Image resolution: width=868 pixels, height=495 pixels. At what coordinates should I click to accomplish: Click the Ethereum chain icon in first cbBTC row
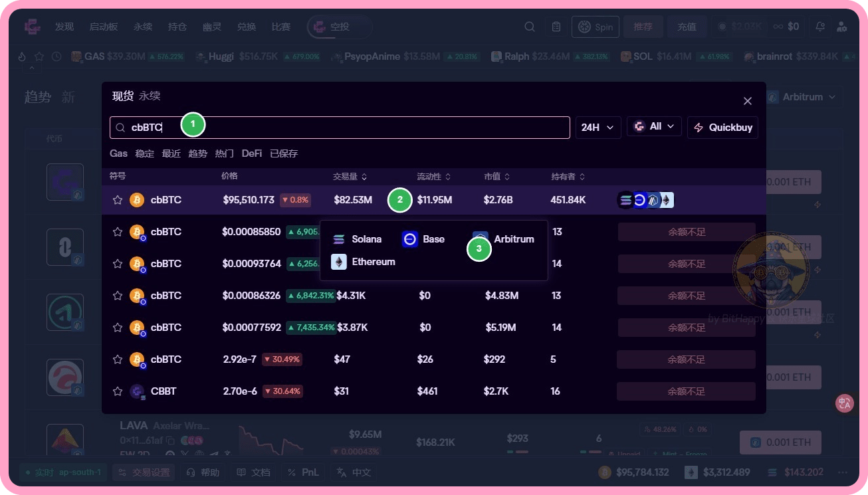666,200
